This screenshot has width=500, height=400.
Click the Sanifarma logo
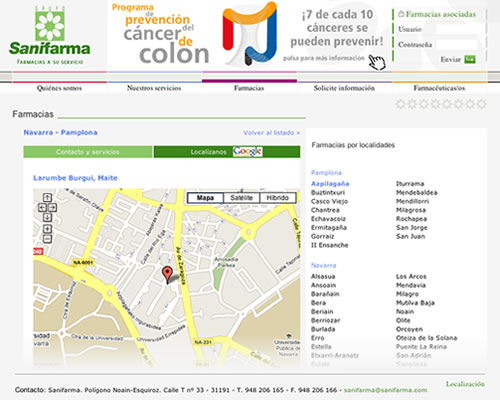point(50,35)
